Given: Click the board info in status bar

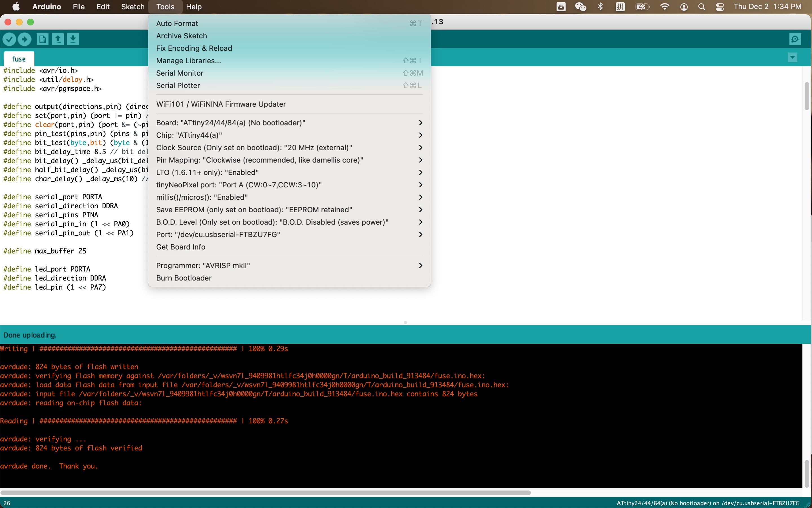Looking at the screenshot, I should tap(708, 503).
